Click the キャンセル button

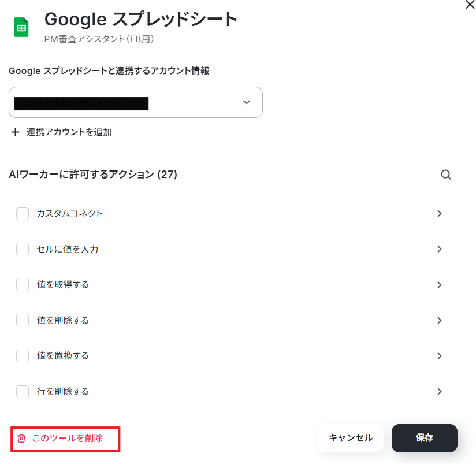(x=351, y=438)
